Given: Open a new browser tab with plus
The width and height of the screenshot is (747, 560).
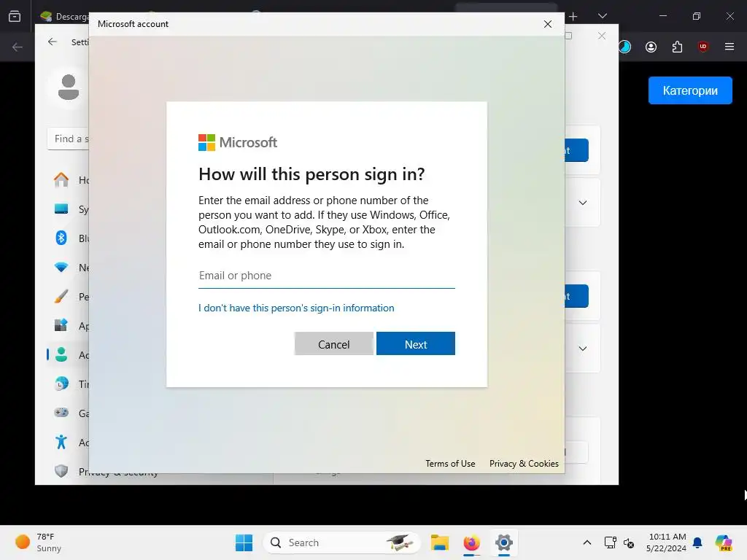Looking at the screenshot, I should click(x=573, y=17).
